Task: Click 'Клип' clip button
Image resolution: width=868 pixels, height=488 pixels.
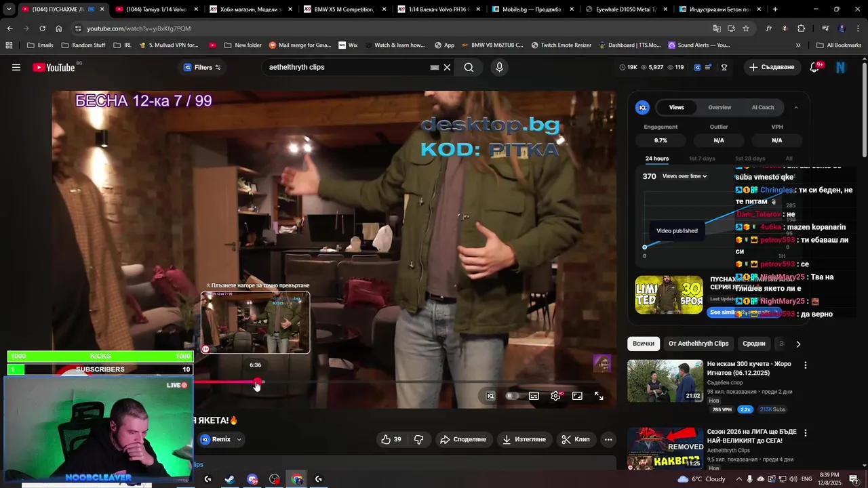Action: pyautogui.click(x=576, y=439)
